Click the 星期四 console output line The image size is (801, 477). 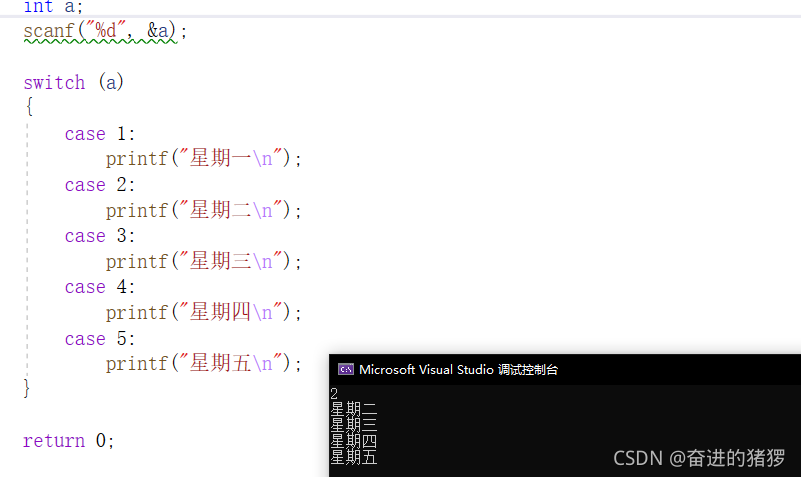pos(354,441)
